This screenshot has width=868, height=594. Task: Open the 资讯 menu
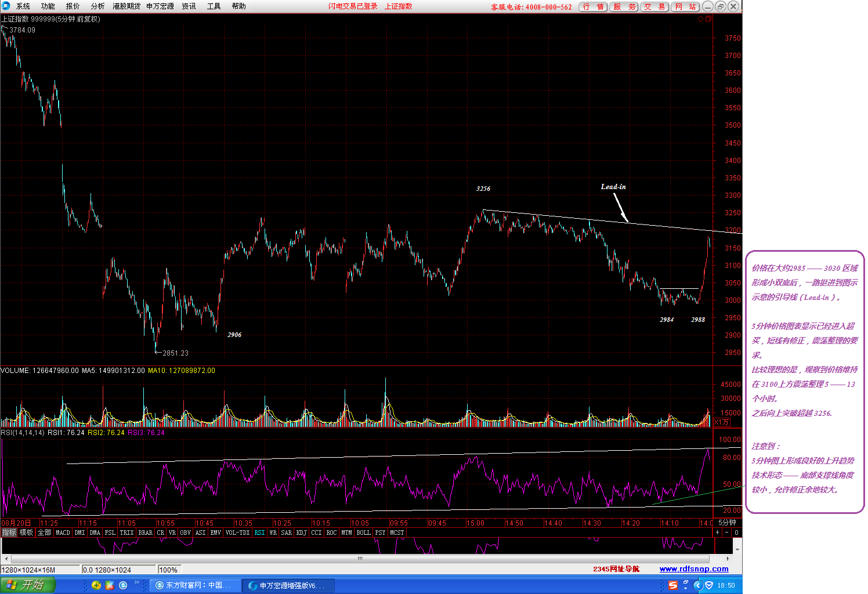(x=189, y=6)
